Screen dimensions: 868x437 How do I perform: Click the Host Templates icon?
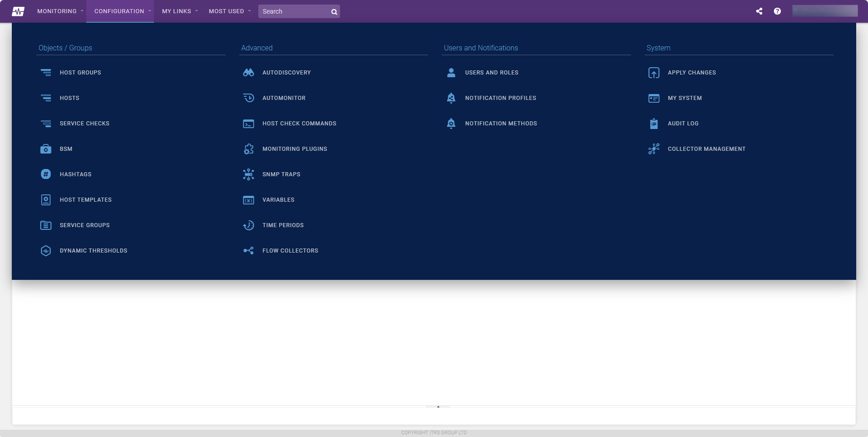(x=46, y=200)
